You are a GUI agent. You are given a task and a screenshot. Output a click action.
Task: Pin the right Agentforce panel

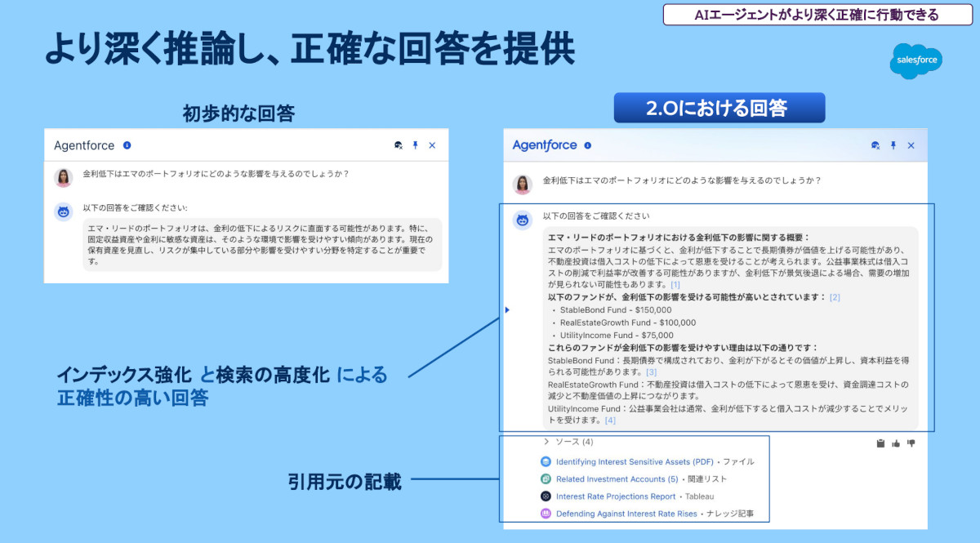point(893,145)
